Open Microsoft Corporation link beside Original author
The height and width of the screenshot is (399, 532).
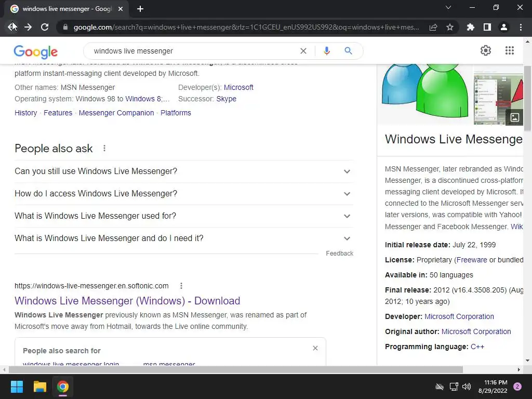(x=476, y=331)
